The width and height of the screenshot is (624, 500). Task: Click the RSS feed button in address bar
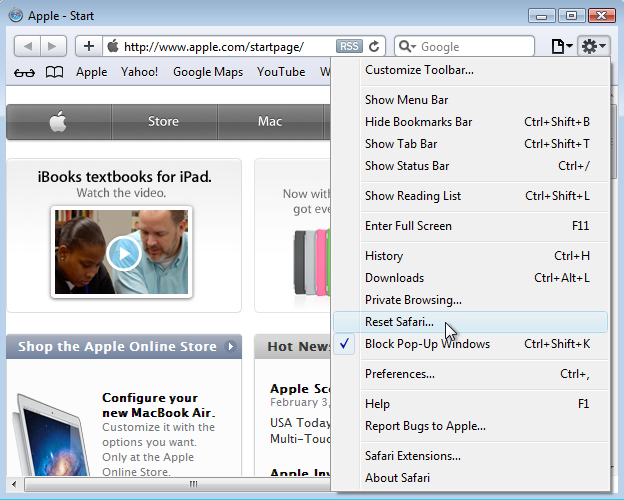click(349, 47)
